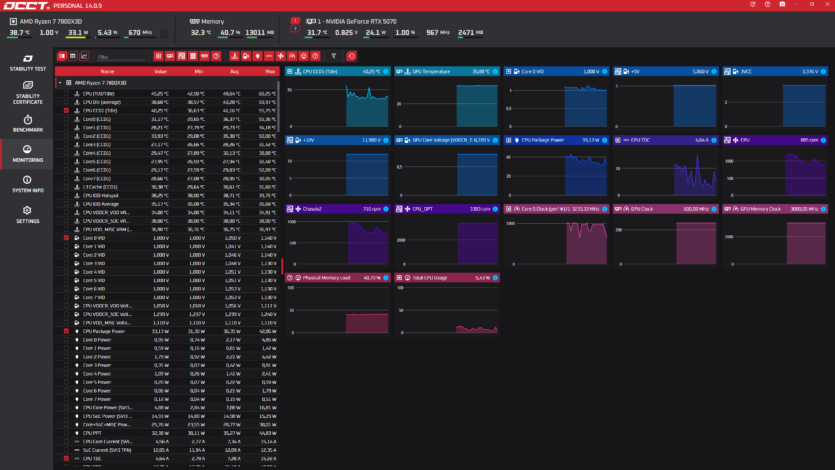Check the Core 1 VID checkbox

66,246
